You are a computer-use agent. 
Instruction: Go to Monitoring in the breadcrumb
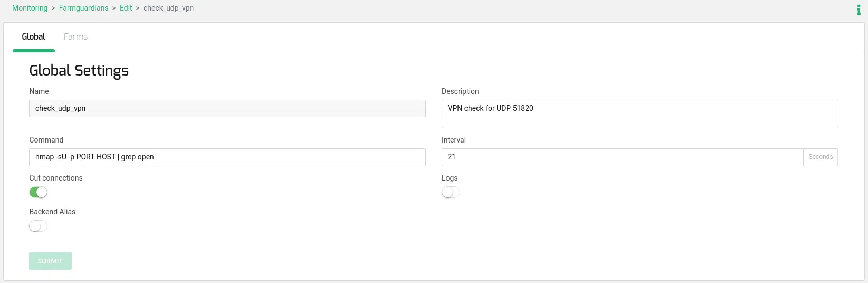click(30, 8)
